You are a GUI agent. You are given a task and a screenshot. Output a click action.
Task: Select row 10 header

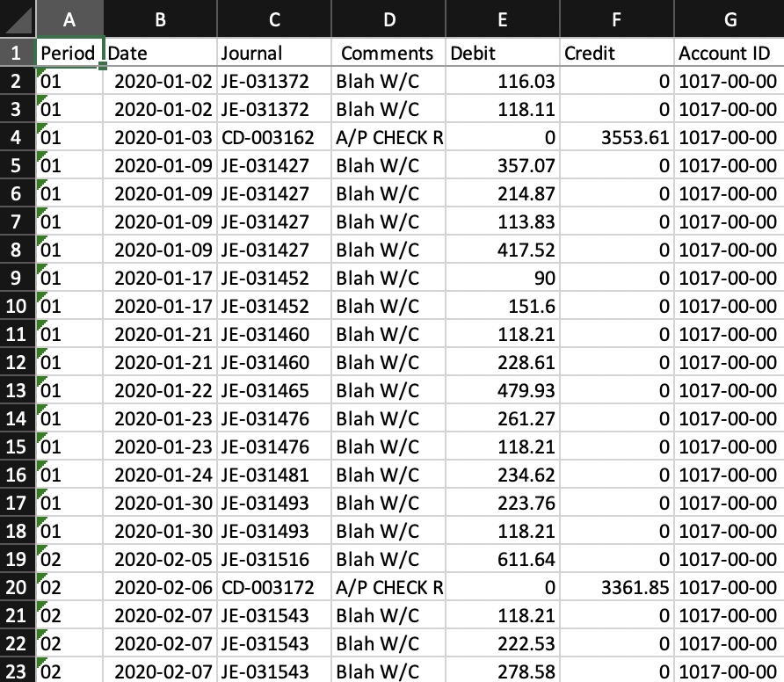18,306
